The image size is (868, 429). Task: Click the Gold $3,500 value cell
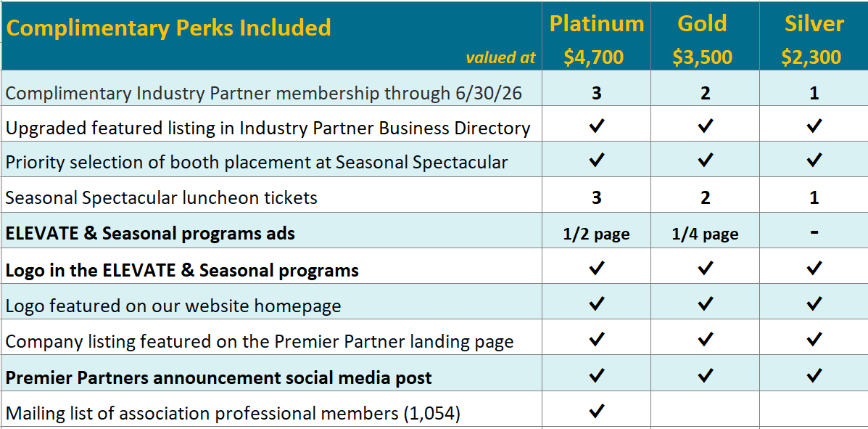[x=703, y=57]
